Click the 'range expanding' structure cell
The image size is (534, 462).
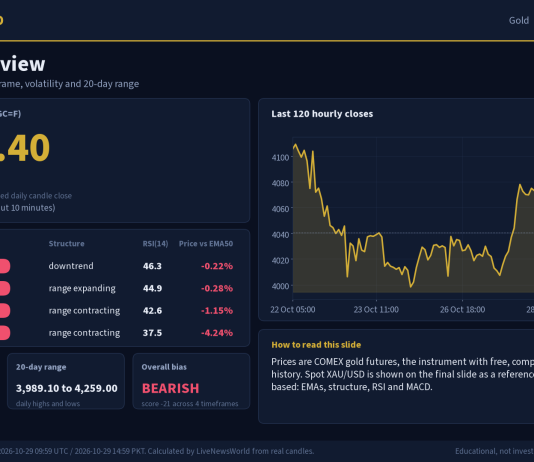(x=82, y=288)
